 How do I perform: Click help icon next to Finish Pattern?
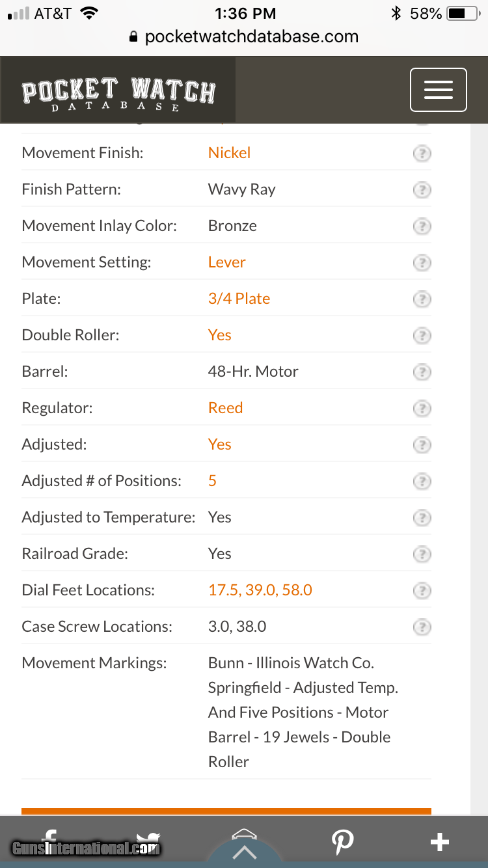coord(422,190)
